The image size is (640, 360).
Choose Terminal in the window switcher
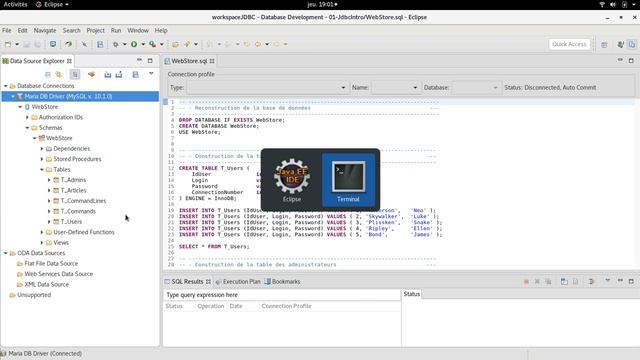(348, 180)
